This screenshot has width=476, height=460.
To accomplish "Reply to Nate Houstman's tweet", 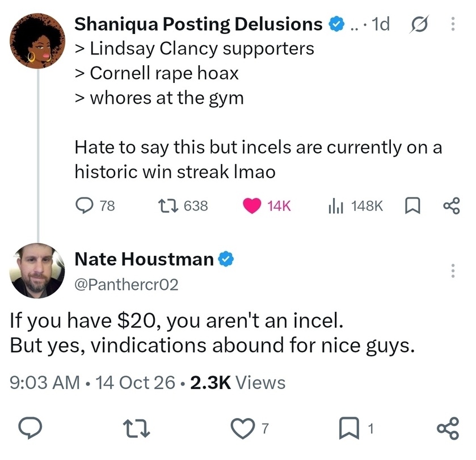I will (x=30, y=428).
